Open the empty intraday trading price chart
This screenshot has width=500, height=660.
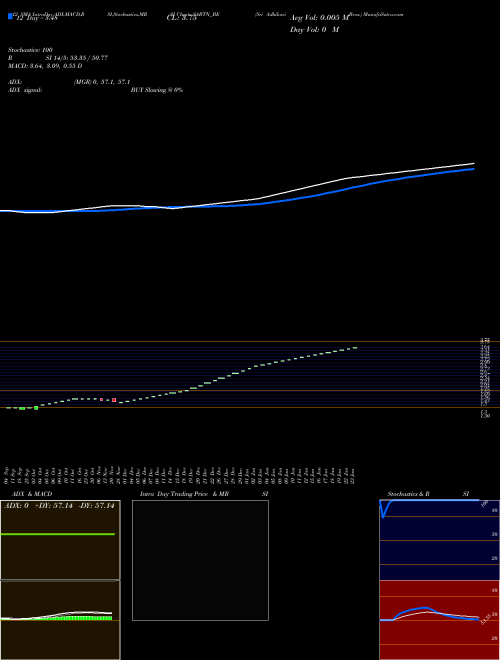pyautogui.click(x=200, y=560)
